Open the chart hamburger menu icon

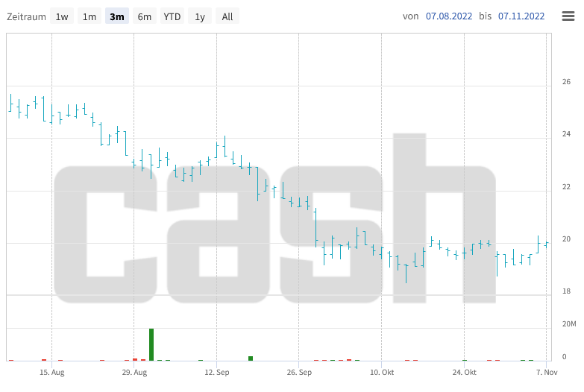pos(568,16)
